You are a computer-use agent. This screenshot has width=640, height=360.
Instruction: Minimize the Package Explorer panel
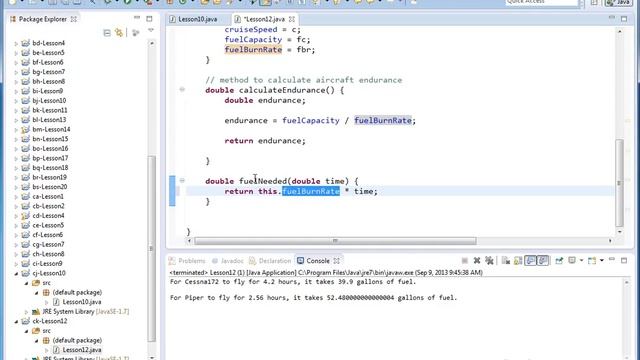coord(137,18)
